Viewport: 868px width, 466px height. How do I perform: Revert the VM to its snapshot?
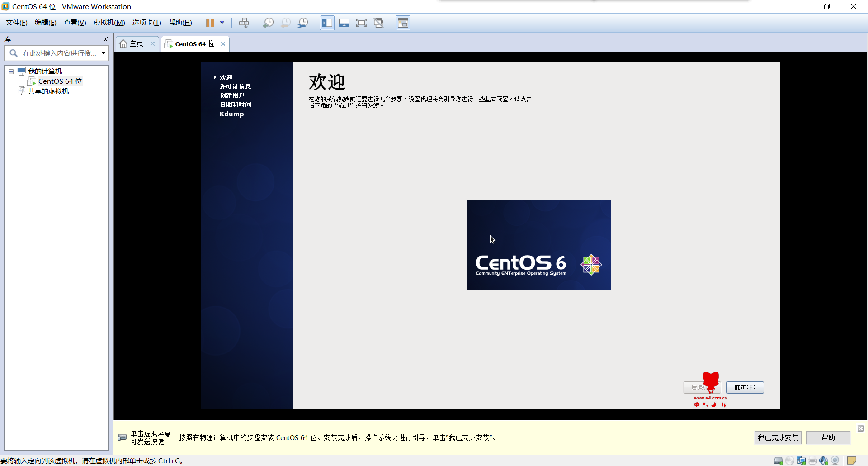tap(286, 23)
